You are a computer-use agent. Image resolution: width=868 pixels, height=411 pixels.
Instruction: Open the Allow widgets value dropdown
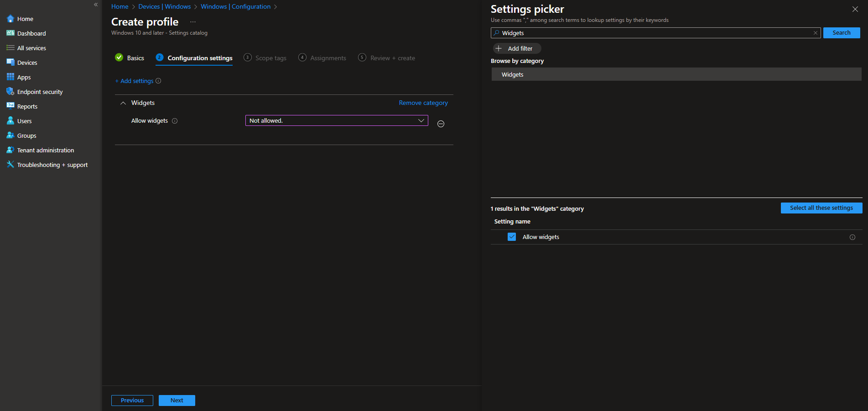(421, 120)
